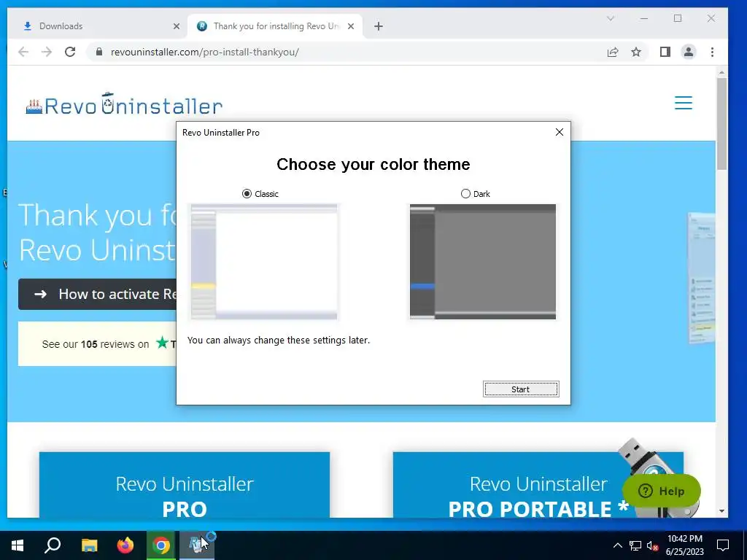Click the page vertical scrollbar thumb

pyautogui.click(x=721, y=124)
